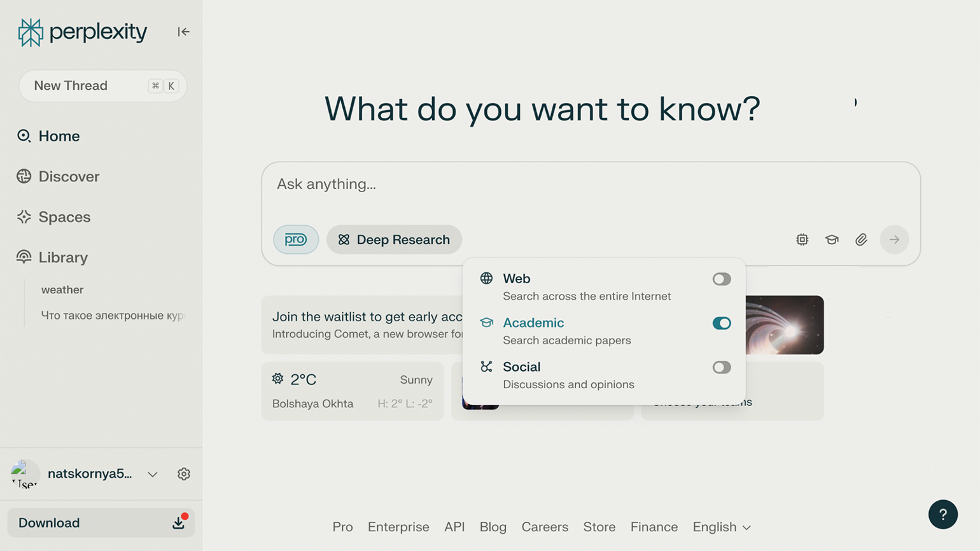
Task: Open the help question mark button
Action: (x=942, y=514)
